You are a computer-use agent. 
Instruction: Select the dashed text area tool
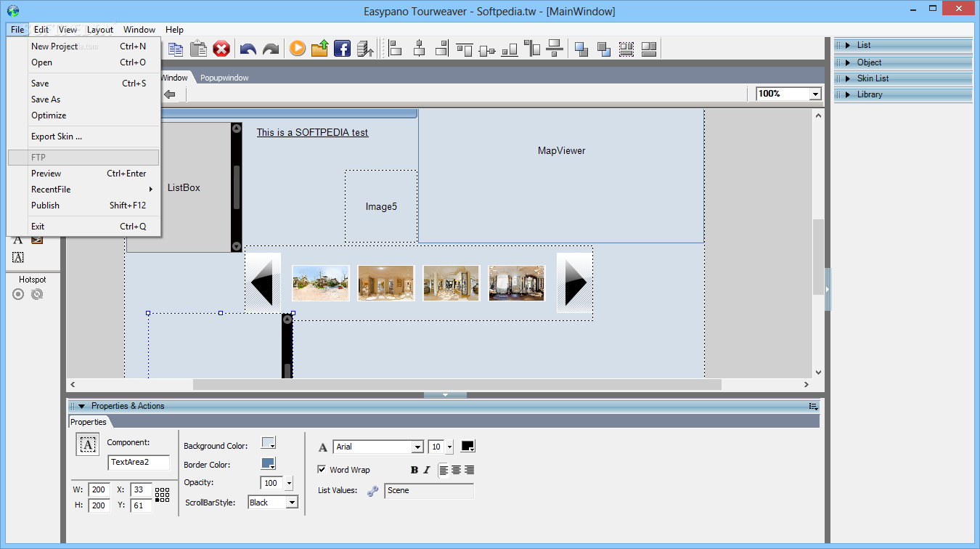(x=18, y=257)
